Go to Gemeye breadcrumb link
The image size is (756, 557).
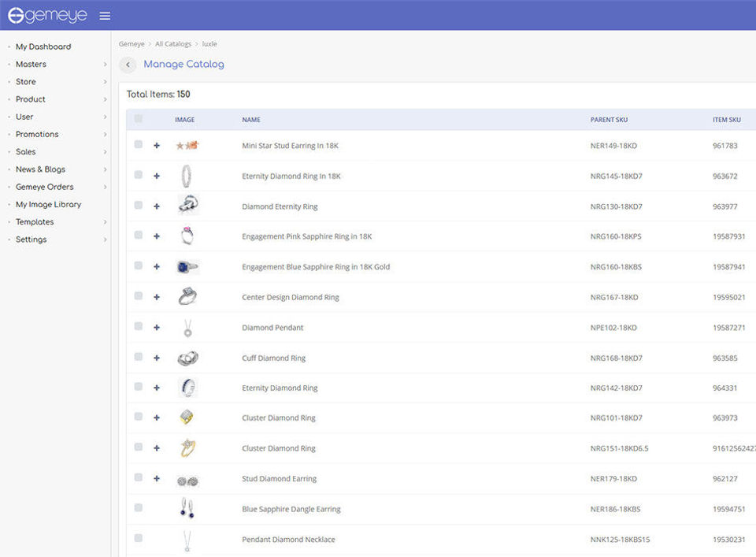pyautogui.click(x=132, y=44)
